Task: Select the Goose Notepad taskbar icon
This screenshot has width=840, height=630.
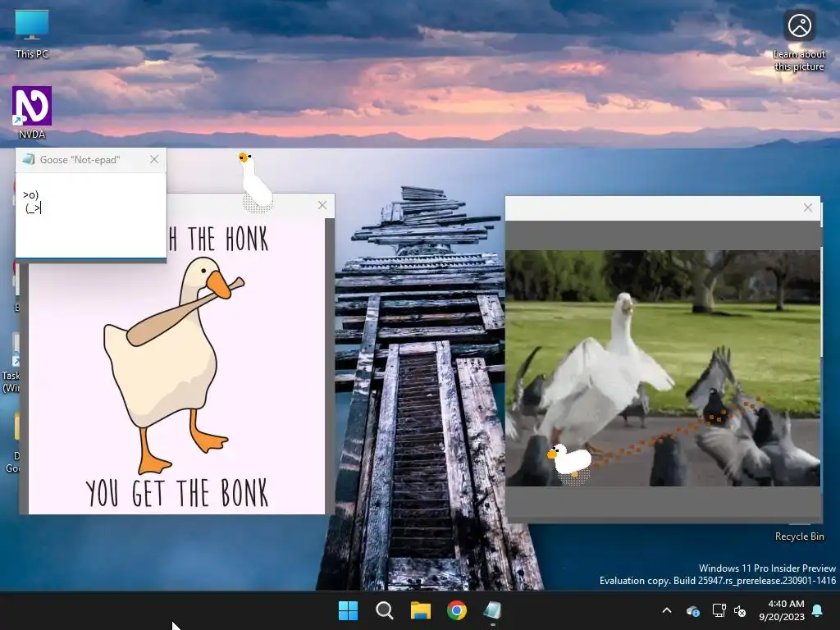Action: coord(492,610)
